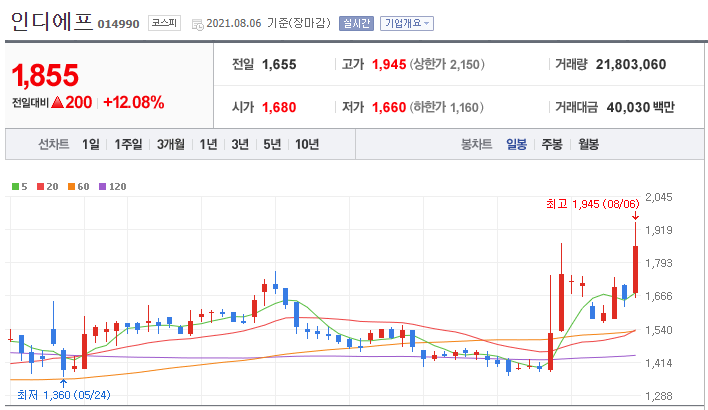Screen dimensions: 708x410
Task: Click the current price 1,855
Action: (x=45, y=75)
